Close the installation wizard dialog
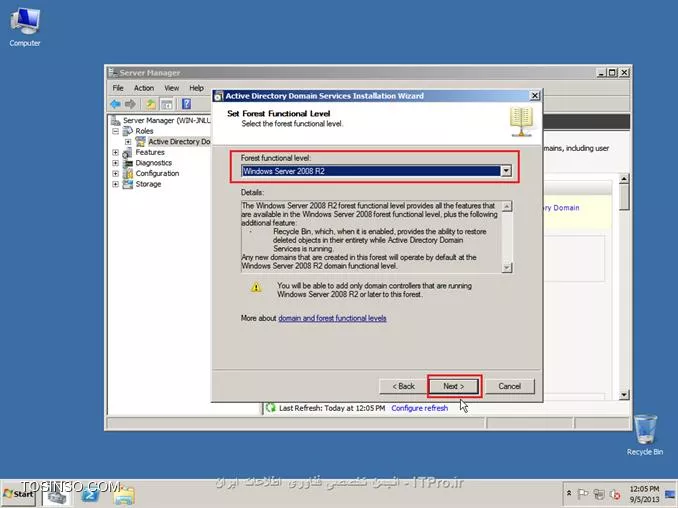This screenshot has width=678, height=508. (x=535, y=96)
